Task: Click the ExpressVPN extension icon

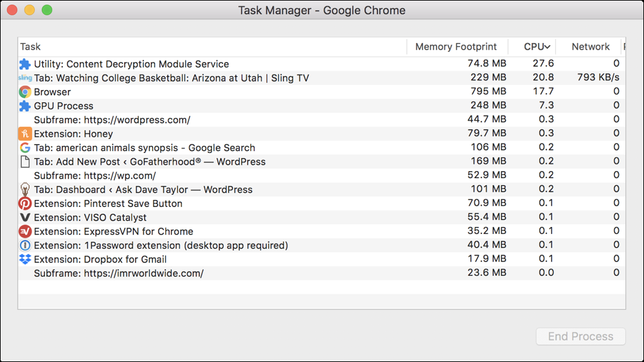Action: pyautogui.click(x=25, y=231)
